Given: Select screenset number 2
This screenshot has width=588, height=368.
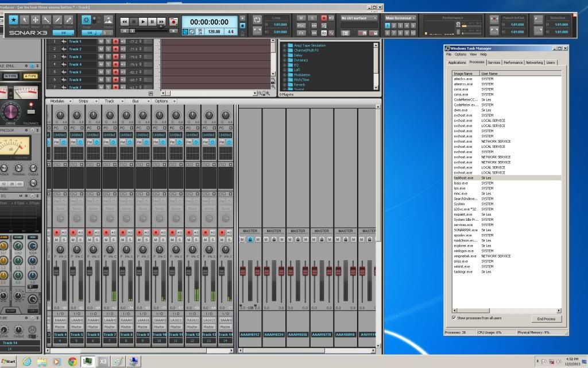Looking at the screenshot, I should click(394, 26).
